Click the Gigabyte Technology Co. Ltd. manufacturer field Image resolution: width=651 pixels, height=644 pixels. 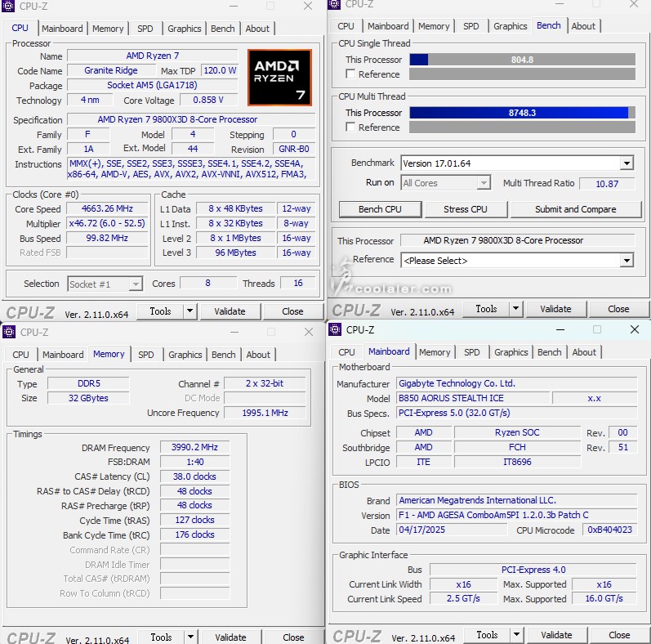(x=517, y=383)
